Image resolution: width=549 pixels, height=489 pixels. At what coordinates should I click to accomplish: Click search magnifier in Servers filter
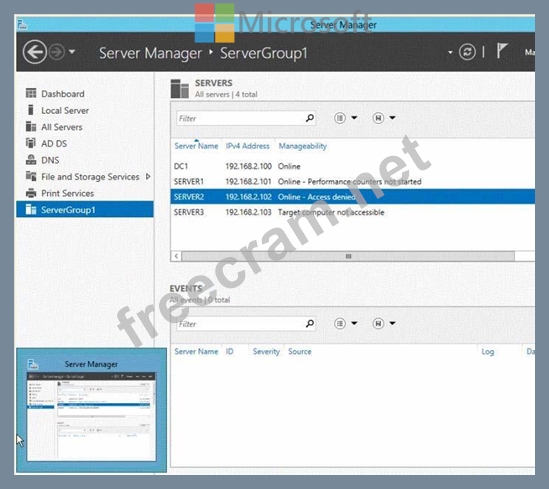pos(310,118)
